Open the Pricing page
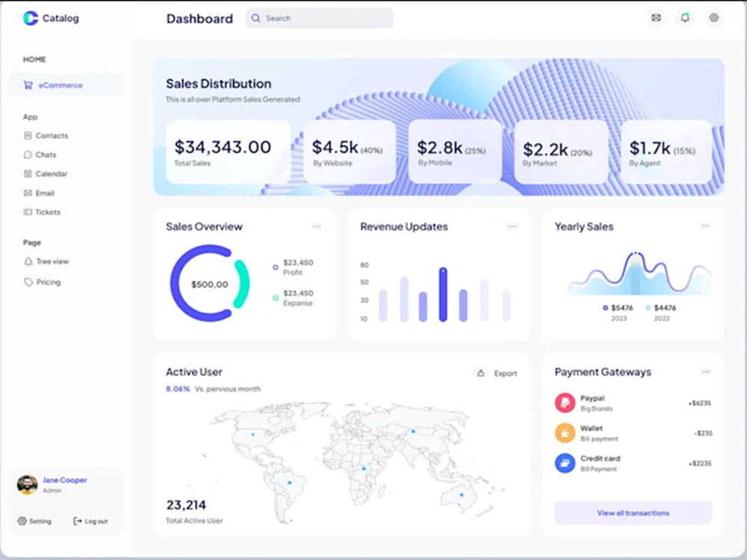 pyautogui.click(x=43, y=282)
